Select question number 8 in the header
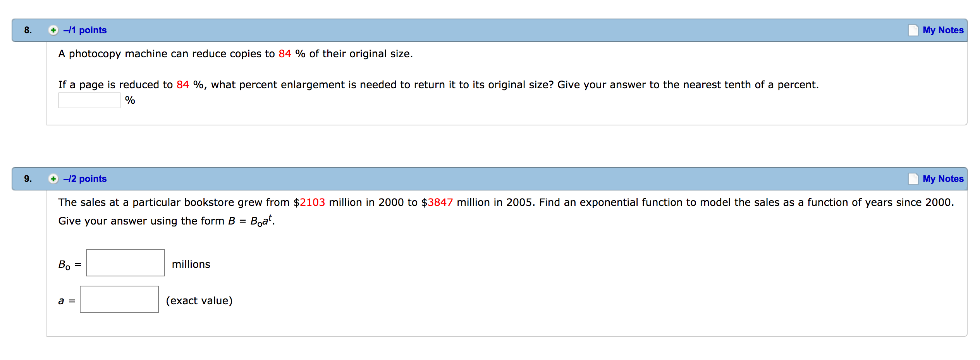This screenshot has width=980, height=360. pyautogui.click(x=28, y=30)
